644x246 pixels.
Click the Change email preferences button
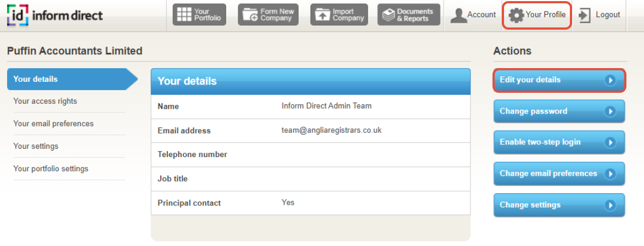pos(559,174)
